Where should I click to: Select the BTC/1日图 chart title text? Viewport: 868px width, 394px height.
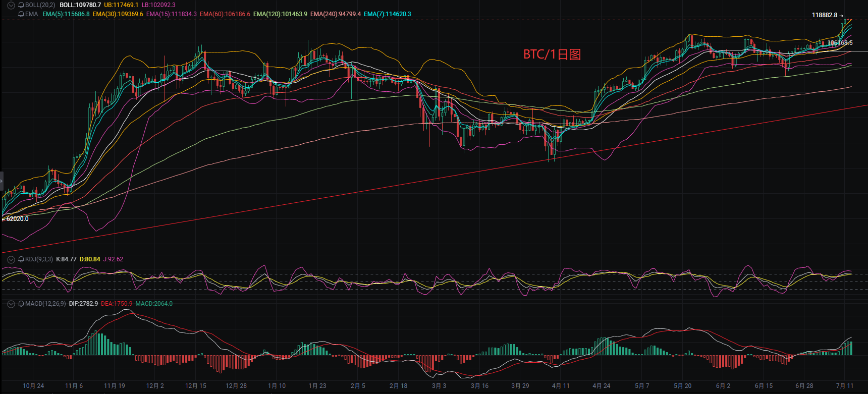(552, 54)
